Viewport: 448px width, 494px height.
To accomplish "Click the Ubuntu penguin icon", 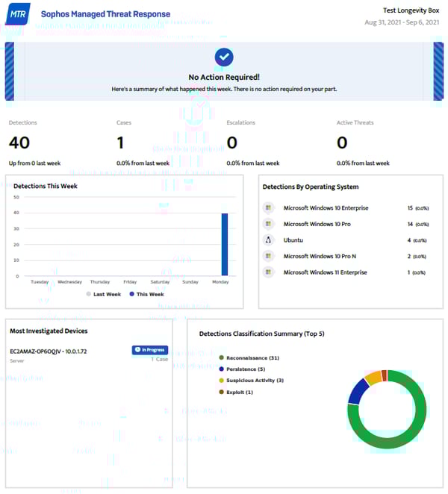I will 268,240.
